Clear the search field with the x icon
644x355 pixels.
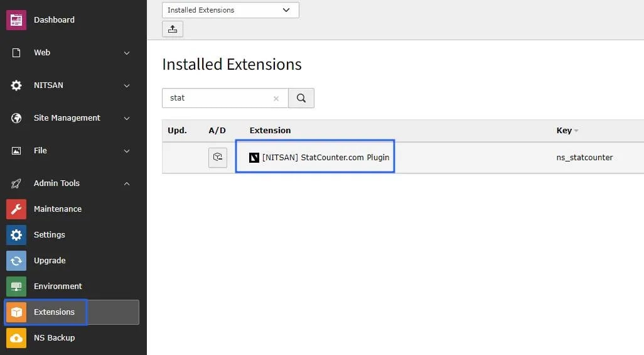click(x=276, y=98)
